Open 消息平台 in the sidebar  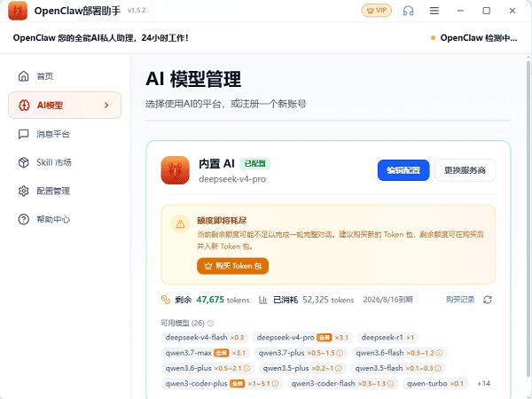[65, 134]
